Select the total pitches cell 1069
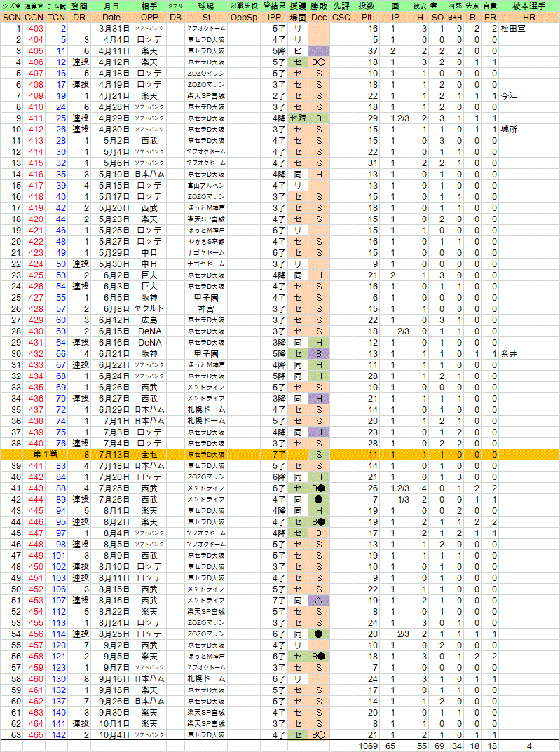This screenshot has height=752, width=560. click(x=367, y=746)
